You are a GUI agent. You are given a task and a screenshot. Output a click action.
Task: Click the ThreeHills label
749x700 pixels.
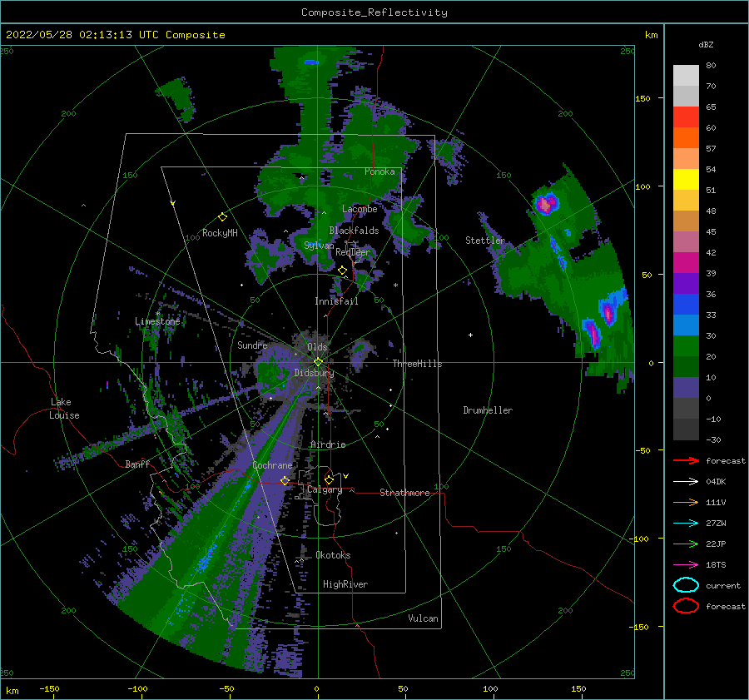(x=417, y=364)
